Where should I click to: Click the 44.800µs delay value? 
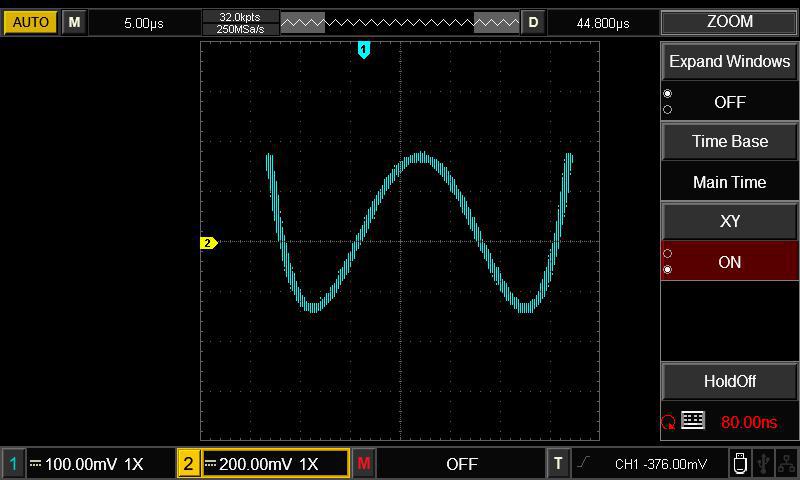tap(603, 23)
